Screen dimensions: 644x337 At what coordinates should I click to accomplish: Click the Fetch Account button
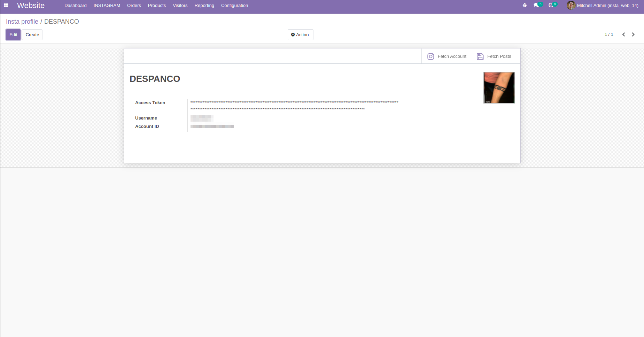[x=446, y=56]
